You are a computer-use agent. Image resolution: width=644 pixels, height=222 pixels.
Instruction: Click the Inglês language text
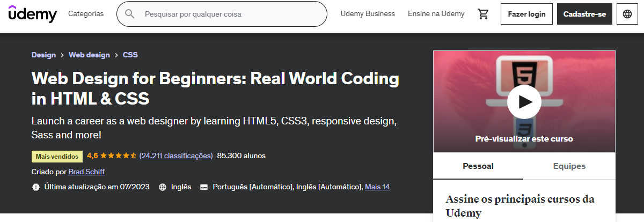click(181, 187)
